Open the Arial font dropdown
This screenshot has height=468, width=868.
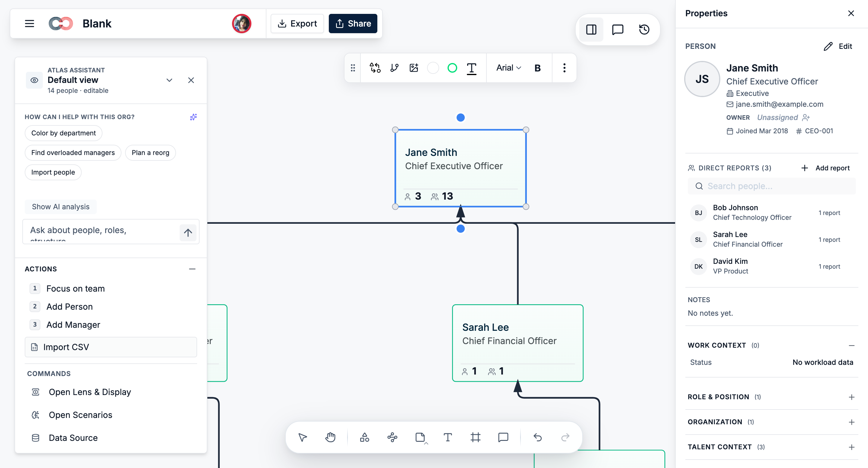[x=509, y=68]
